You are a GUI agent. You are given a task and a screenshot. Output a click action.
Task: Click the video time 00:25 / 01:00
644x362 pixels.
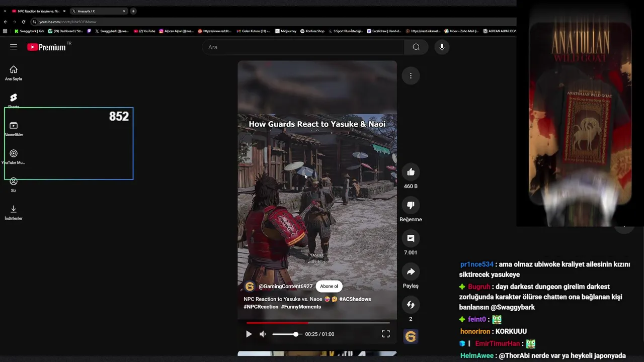(319, 334)
